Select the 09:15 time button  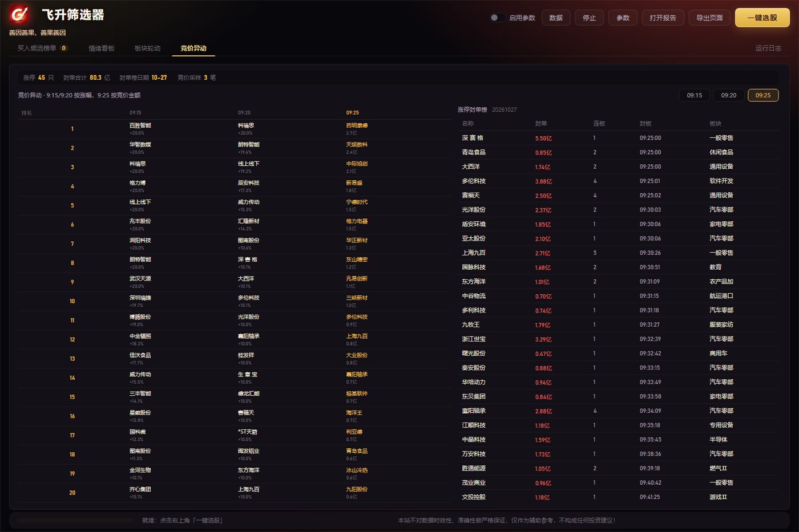pyautogui.click(x=695, y=95)
